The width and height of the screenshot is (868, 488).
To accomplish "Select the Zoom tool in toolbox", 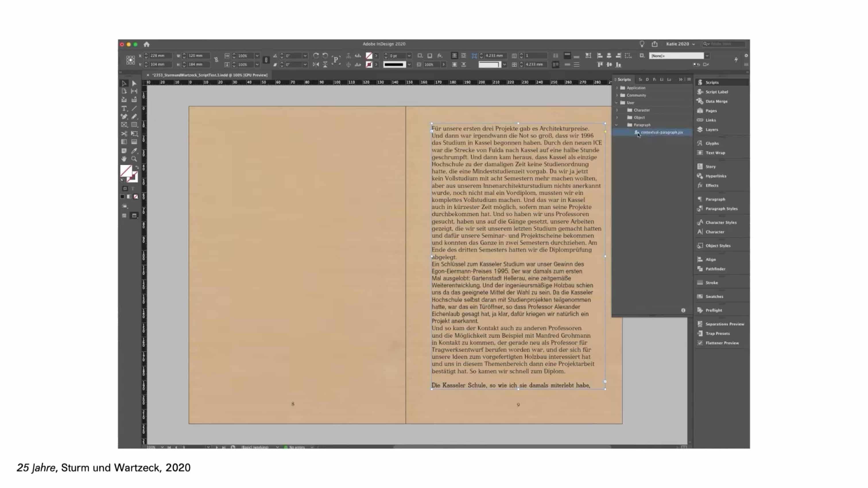I will pos(134,159).
